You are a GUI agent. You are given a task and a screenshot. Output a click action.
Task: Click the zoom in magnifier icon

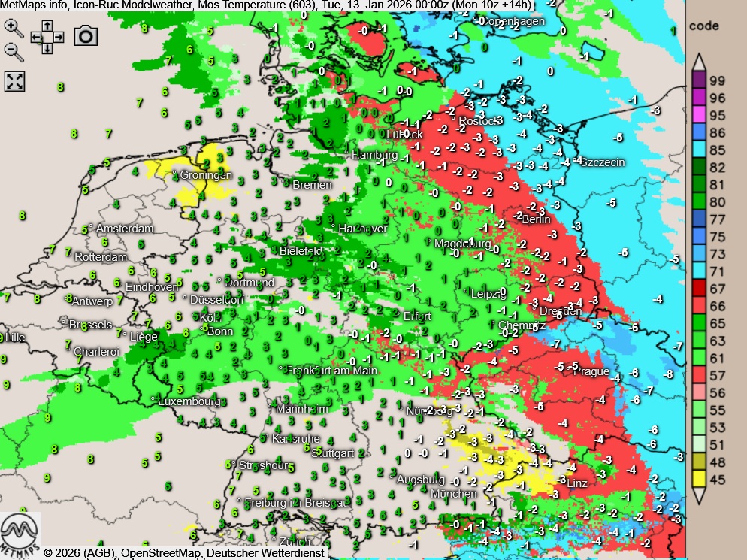[14, 28]
